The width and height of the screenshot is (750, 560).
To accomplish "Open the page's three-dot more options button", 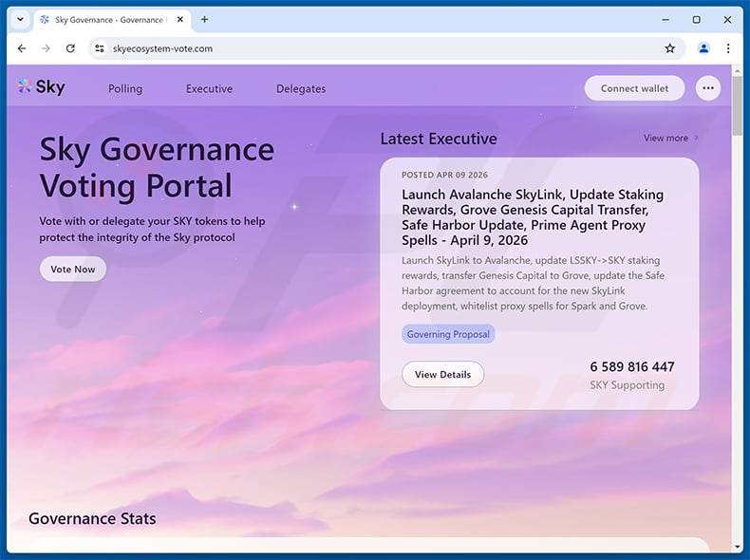I will click(x=708, y=88).
